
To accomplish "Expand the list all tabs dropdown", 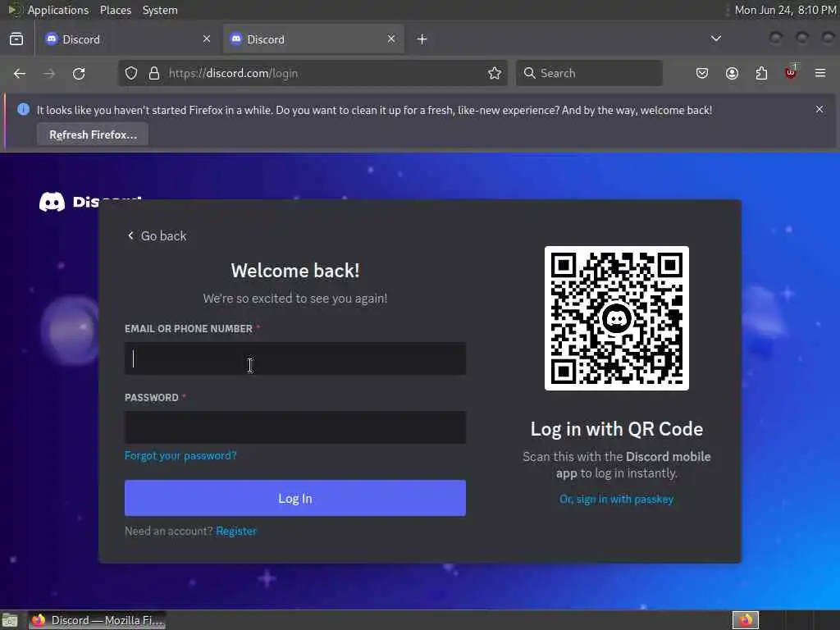I will pos(715,39).
